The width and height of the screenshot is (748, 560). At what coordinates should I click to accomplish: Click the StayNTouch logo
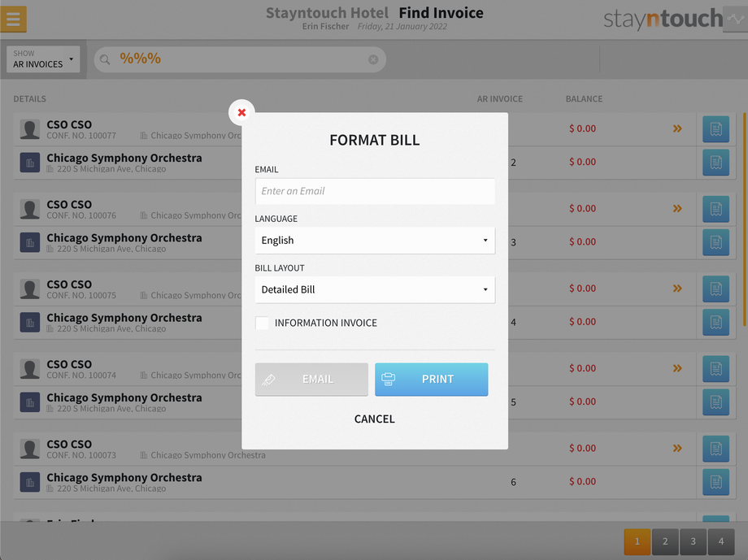coord(663,19)
